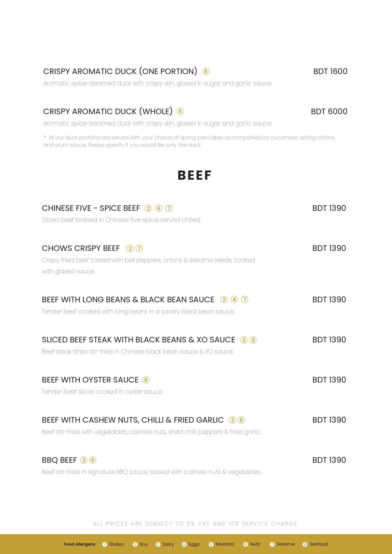Select the Crispy Aromatic Duck (One Portion) title
The height and width of the screenshot is (554, 392).
(x=120, y=71)
